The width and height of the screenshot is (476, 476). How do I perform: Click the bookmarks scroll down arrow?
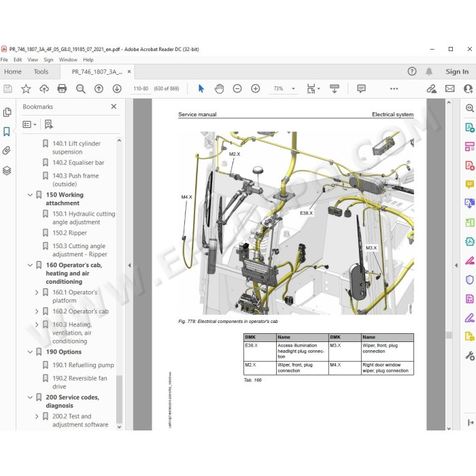click(119, 427)
